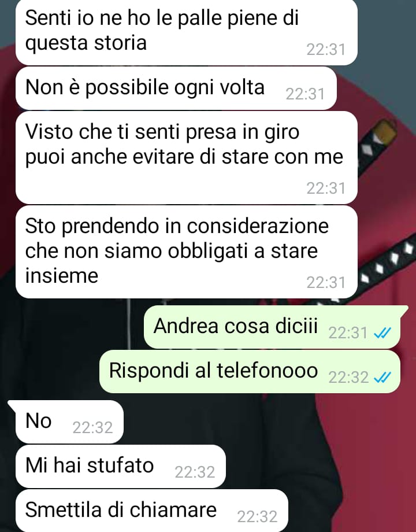Tap the 22:32 timestamp on 'Smettila di chiamare'
Viewport: 416px width, 532px height.
pyautogui.click(x=257, y=517)
